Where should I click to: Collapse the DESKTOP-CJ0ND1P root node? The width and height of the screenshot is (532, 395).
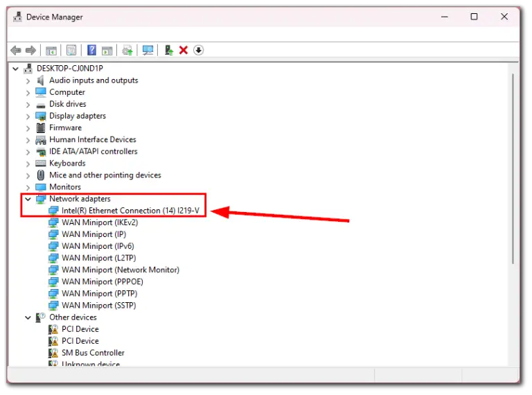15,69
